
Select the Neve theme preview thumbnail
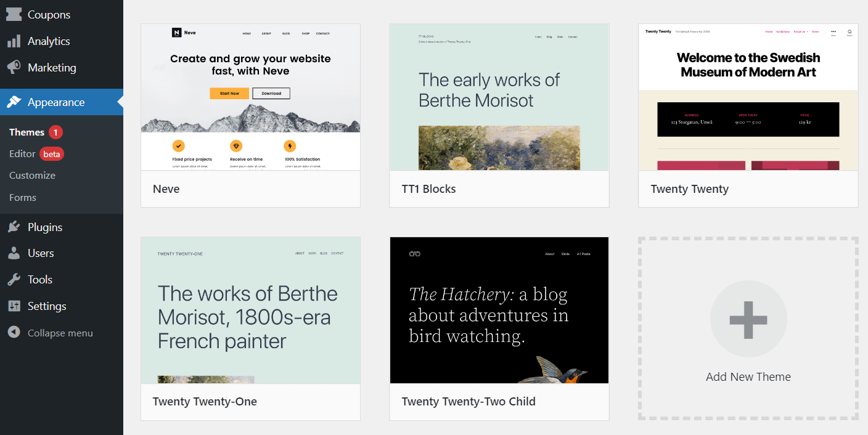pyautogui.click(x=250, y=97)
